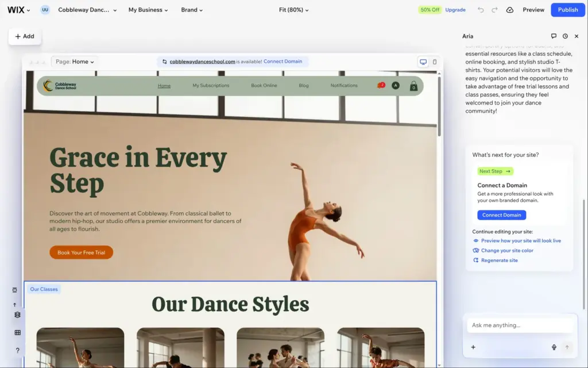The image size is (588, 368).
Task: Click the first dance style photo
Action: click(80, 347)
